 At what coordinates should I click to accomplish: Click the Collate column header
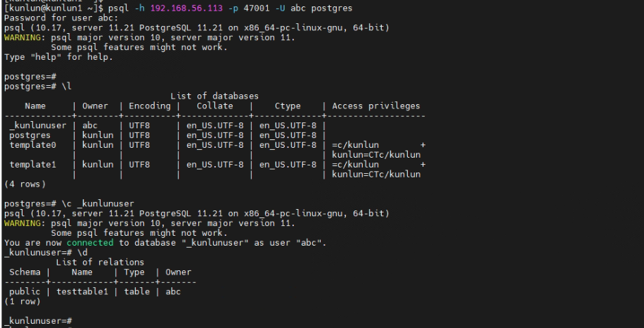(215, 106)
